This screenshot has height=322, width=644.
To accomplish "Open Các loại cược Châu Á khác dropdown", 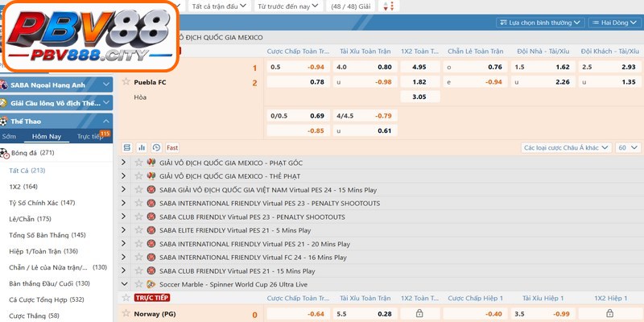I will (x=567, y=147).
